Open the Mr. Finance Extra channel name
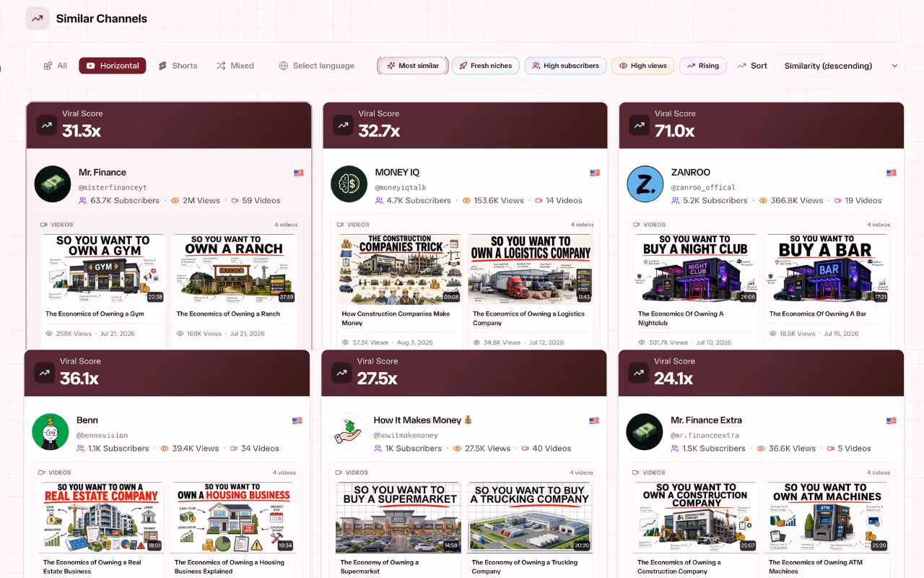The width and height of the screenshot is (924, 578). 706,420
